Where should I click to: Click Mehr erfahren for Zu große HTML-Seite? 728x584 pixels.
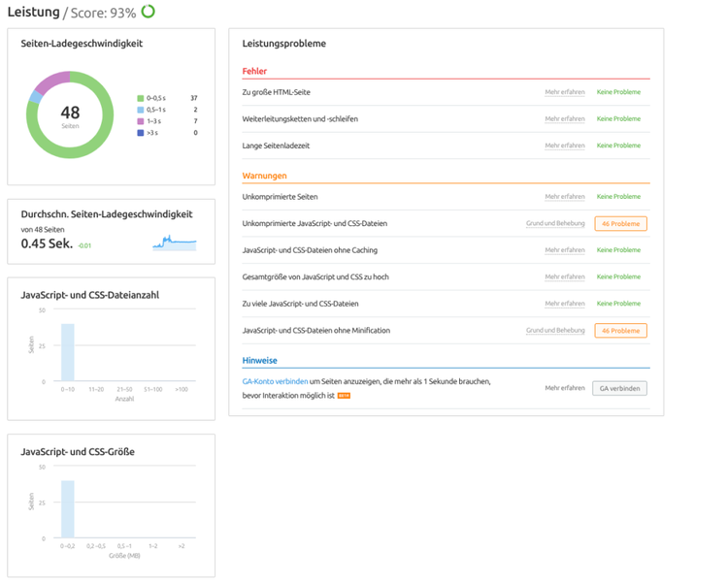point(565,92)
